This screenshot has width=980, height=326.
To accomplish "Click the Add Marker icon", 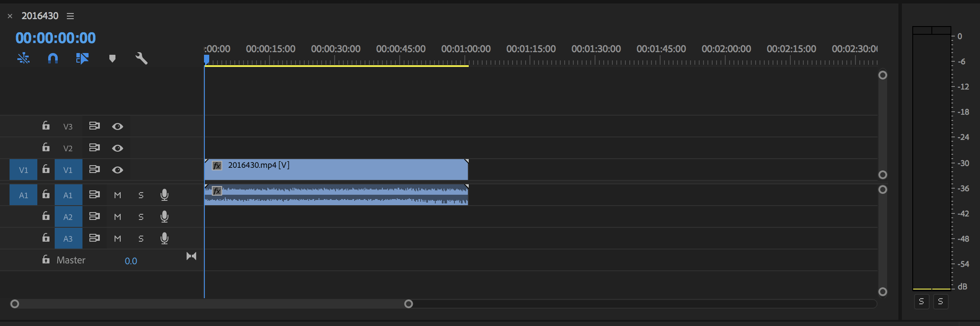I will pos(112,58).
